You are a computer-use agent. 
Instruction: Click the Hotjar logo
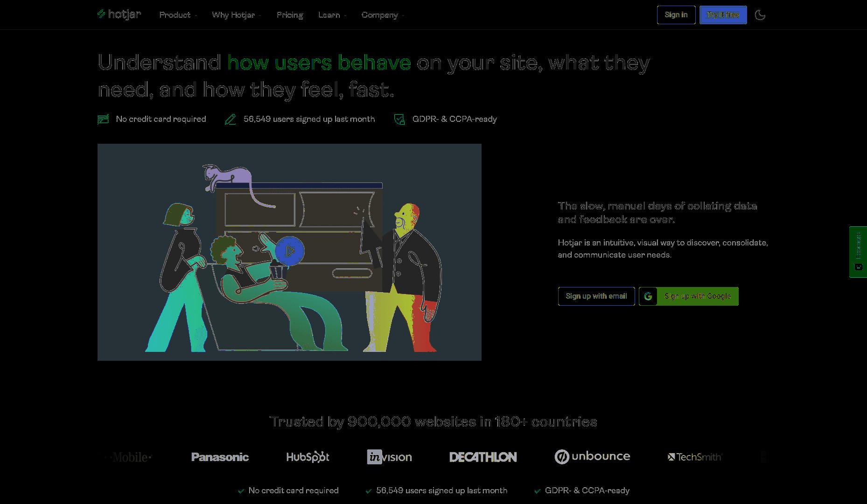(x=119, y=14)
